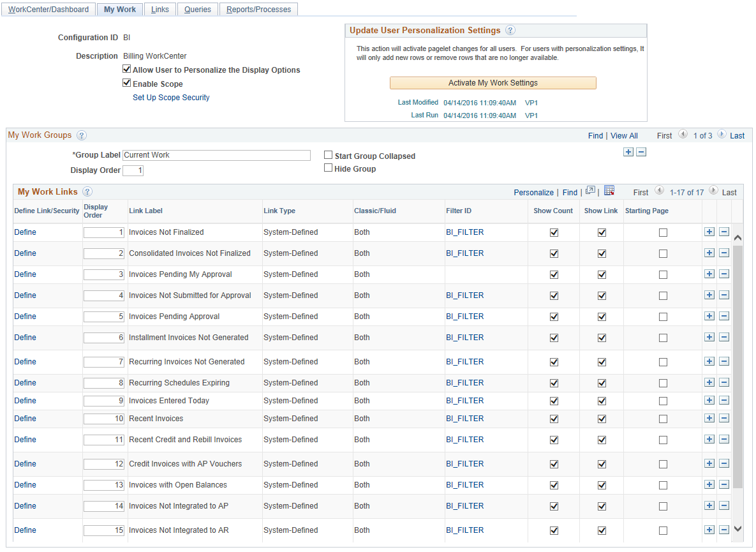This screenshot has height=552, width=756.
Task: Insert a row below Invoices Not Finalized
Action: click(x=709, y=232)
